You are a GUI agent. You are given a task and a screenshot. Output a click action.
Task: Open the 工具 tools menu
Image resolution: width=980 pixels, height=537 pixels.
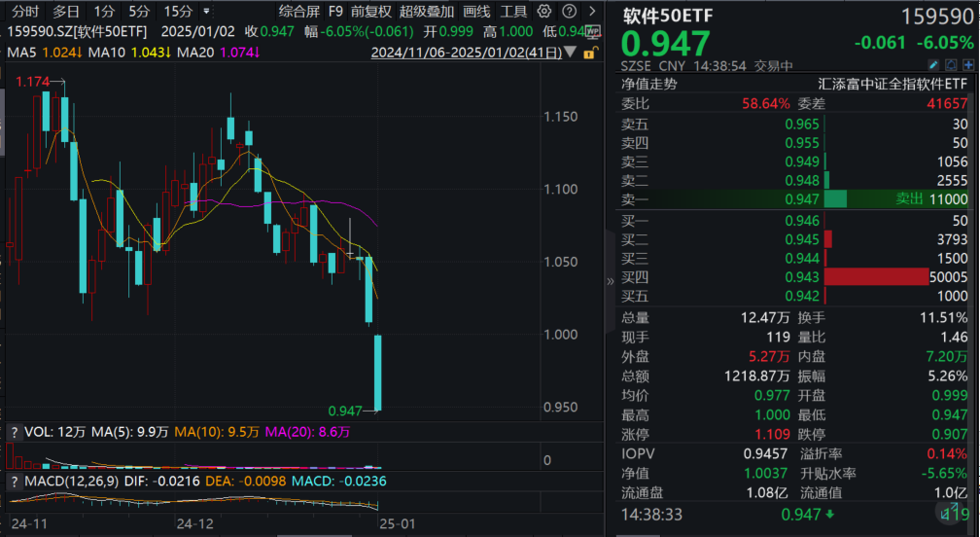pyautogui.click(x=513, y=12)
